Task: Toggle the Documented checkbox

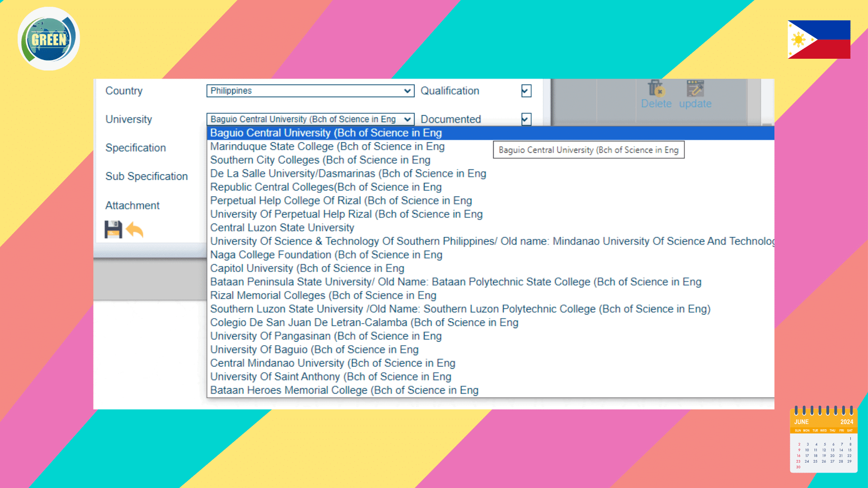Action: pyautogui.click(x=526, y=119)
